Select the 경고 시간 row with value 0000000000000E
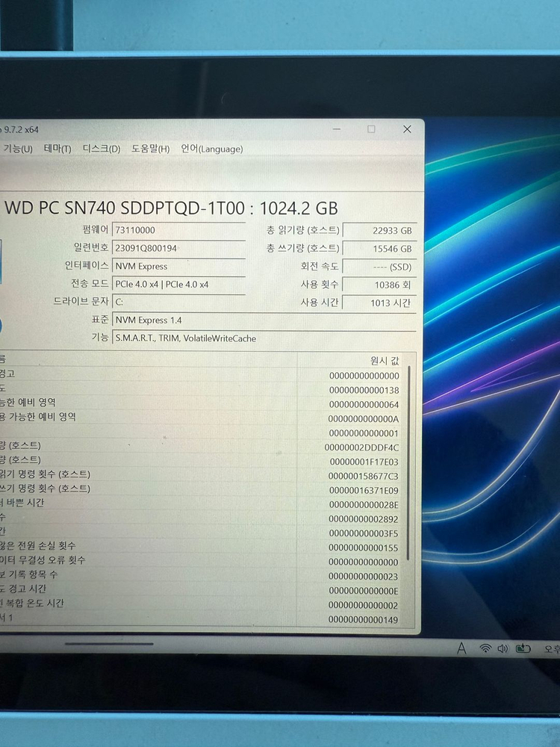 pyautogui.click(x=202, y=591)
